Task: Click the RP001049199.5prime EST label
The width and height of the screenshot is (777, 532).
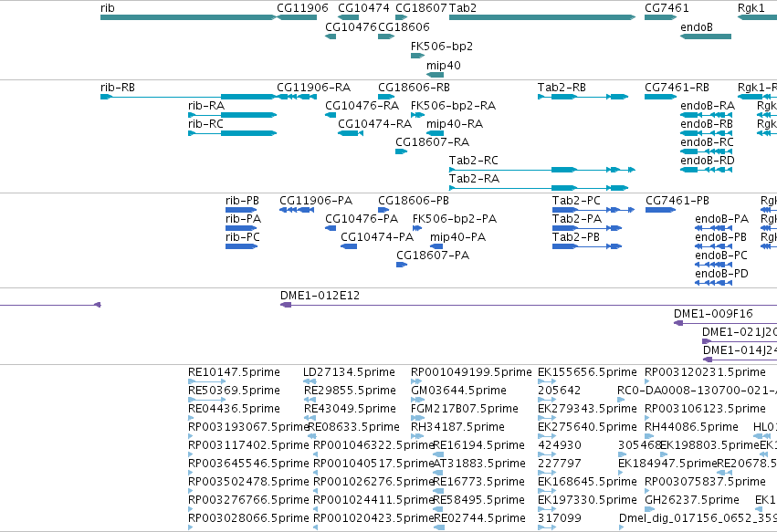Action: click(471, 372)
